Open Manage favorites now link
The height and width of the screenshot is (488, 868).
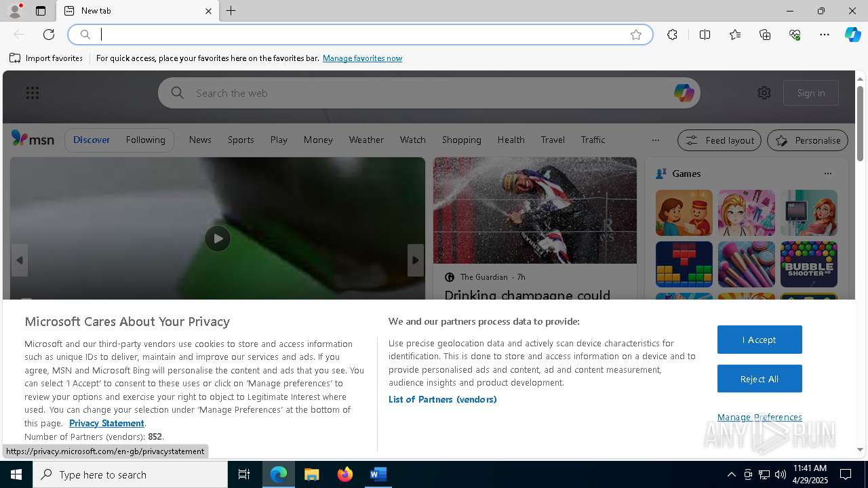coord(362,58)
